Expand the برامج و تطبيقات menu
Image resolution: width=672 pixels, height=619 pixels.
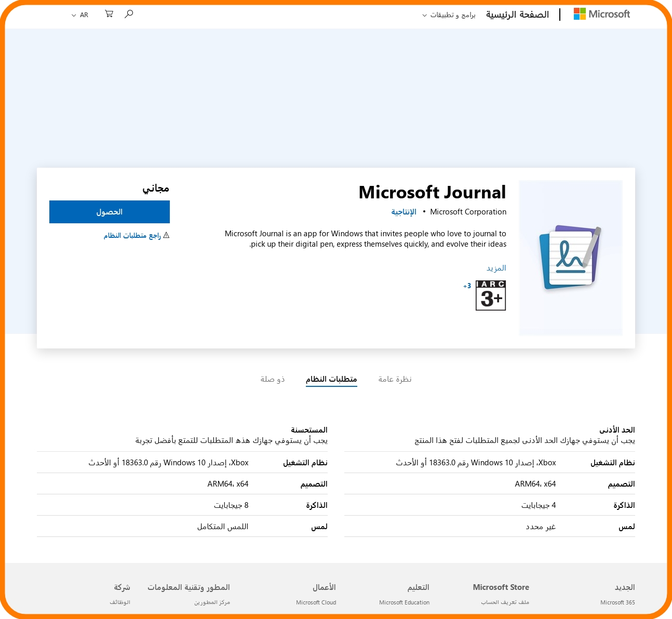[x=449, y=15]
